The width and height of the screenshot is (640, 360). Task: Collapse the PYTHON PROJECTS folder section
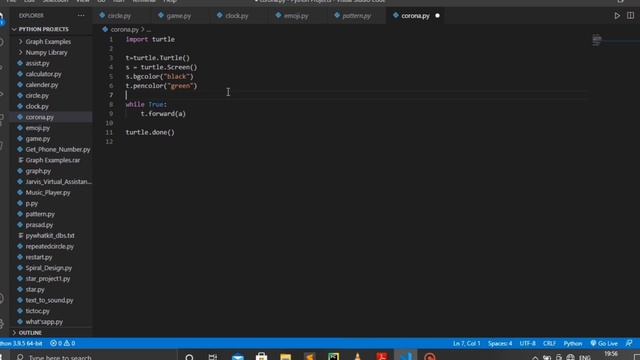click(x=43, y=29)
